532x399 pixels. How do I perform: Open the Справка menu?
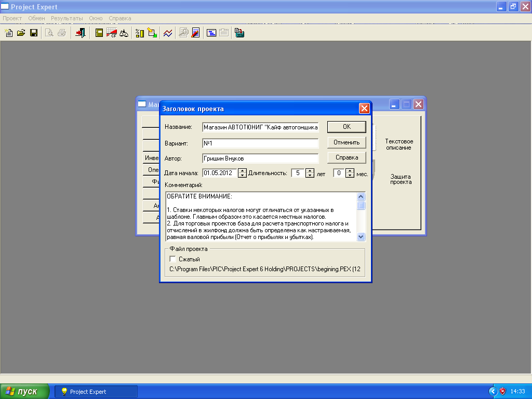[120, 18]
